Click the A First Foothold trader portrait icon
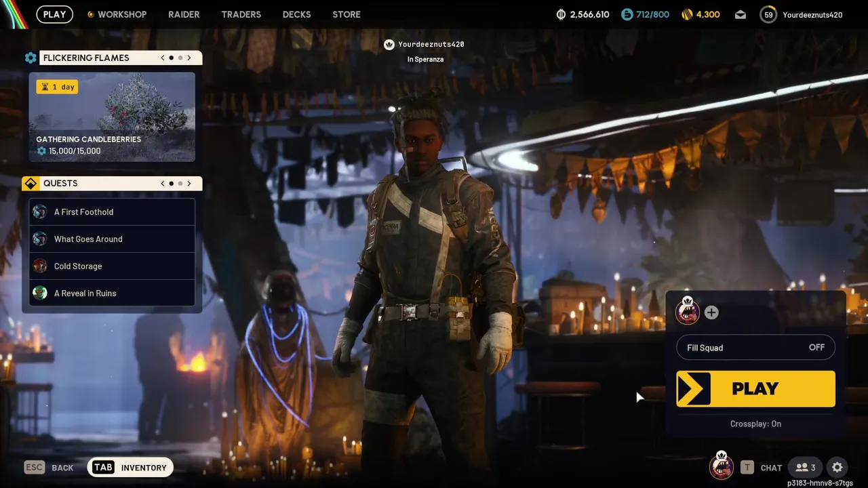 pos(40,211)
